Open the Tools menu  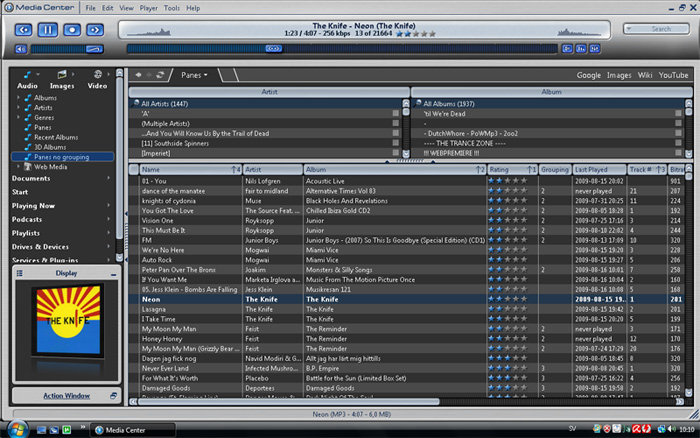(171, 8)
